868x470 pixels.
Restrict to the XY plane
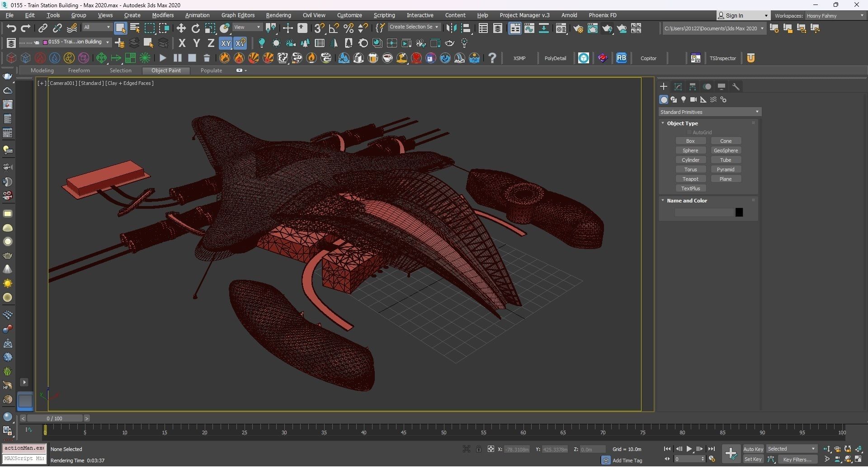[225, 43]
